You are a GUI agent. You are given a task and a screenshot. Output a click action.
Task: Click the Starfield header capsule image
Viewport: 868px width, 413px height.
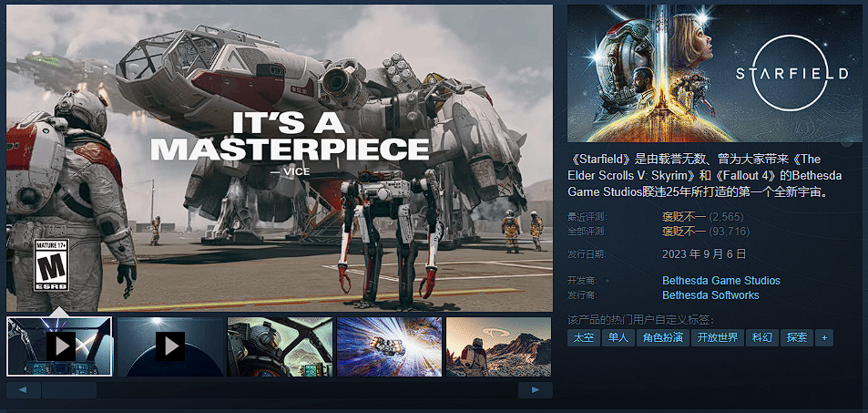click(x=715, y=74)
